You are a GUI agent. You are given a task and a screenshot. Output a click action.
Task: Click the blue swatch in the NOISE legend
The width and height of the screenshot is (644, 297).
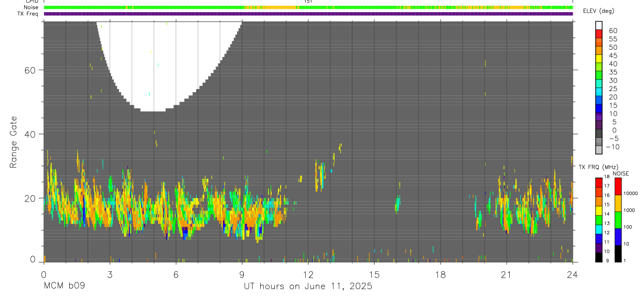pyautogui.click(x=618, y=236)
